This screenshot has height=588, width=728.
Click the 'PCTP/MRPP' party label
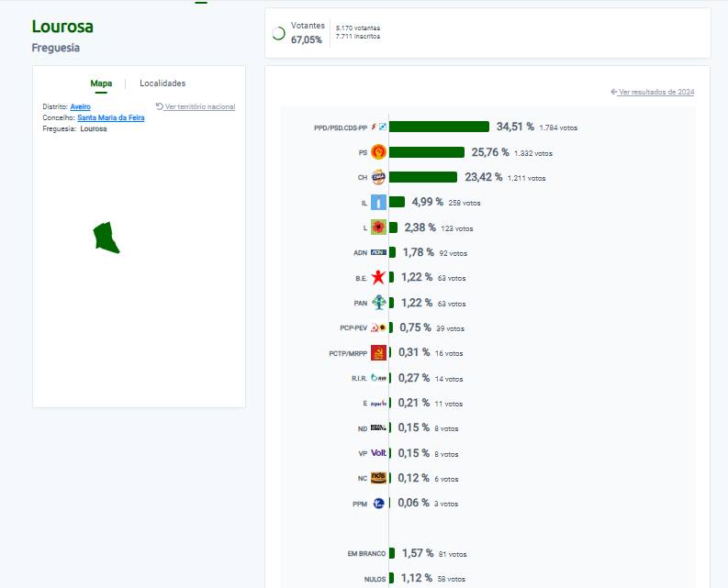click(x=348, y=354)
